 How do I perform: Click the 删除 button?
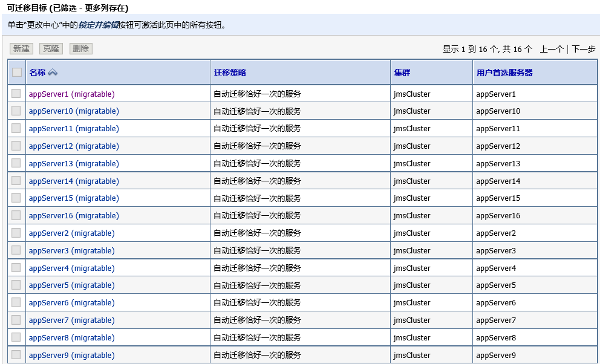point(80,48)
